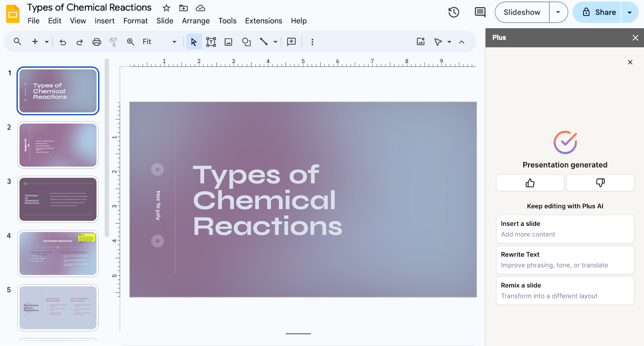Click the speaker notes drag handle

pos(298,334)
